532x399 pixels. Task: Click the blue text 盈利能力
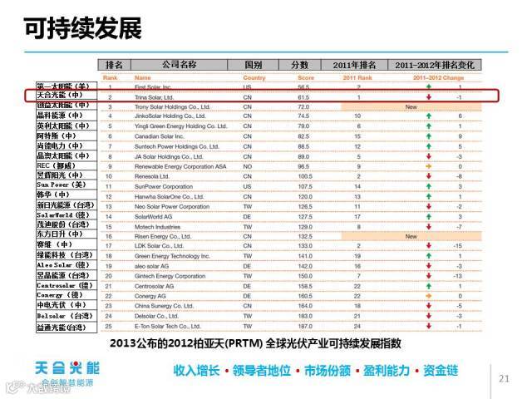coord(387,371)
